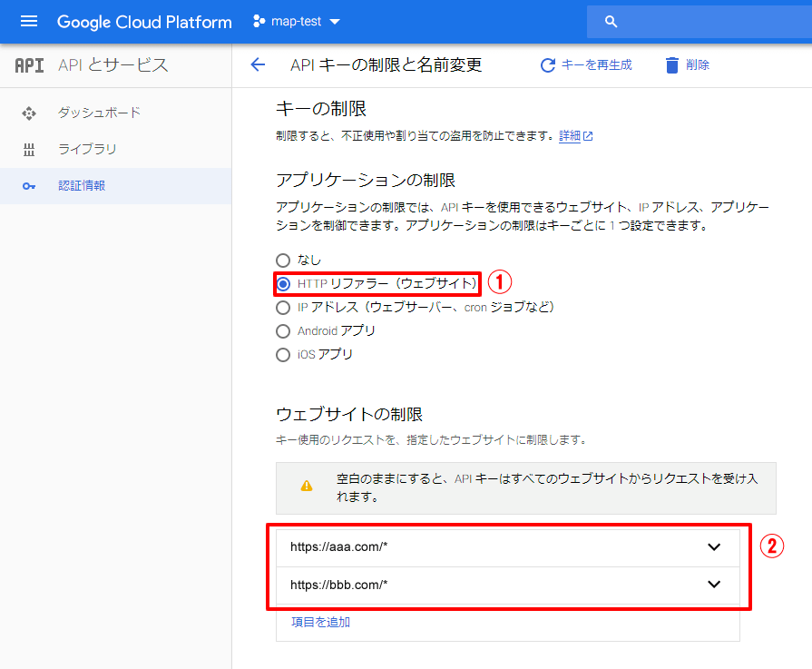Image resolution: width=812 pixels, height=669 pixels.
Task: Click the top search input field
Action: (708, 22)
